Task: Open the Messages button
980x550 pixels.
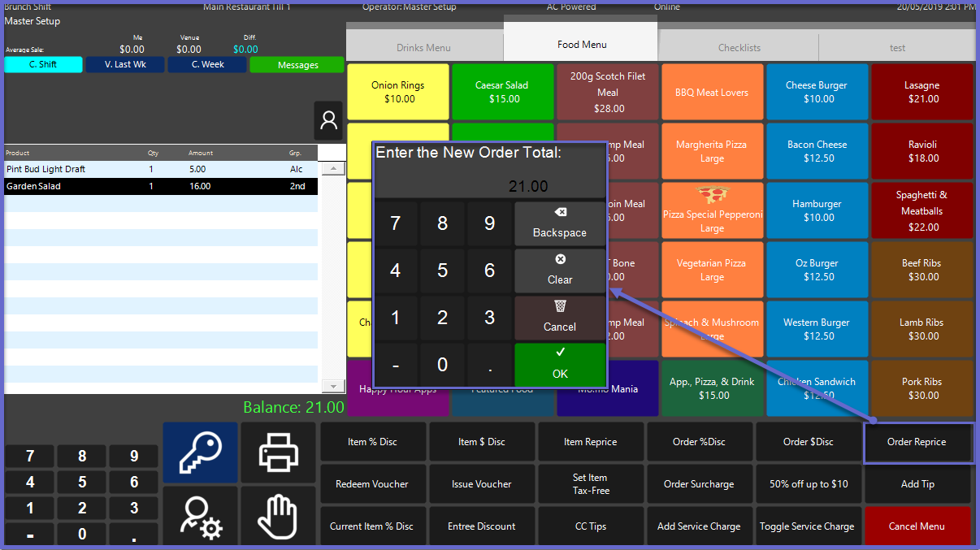Action: point(297,65)
